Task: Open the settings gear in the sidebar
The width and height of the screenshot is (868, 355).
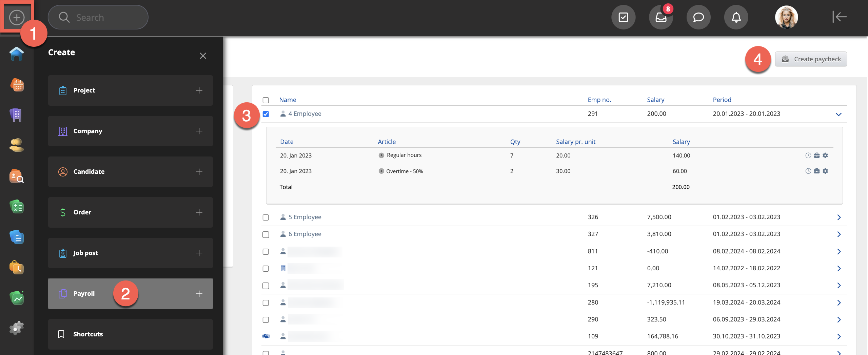Action: coord(16,328)
